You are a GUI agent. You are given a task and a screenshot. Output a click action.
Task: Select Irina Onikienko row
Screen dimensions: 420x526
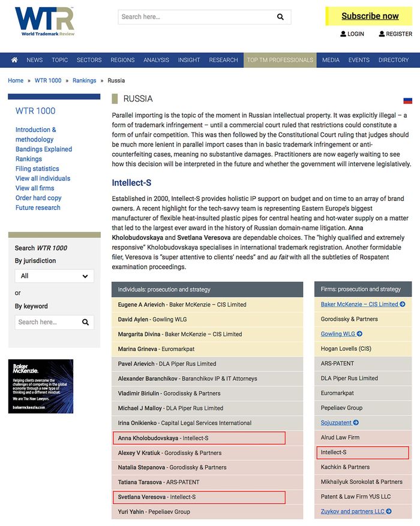point(208,423)
